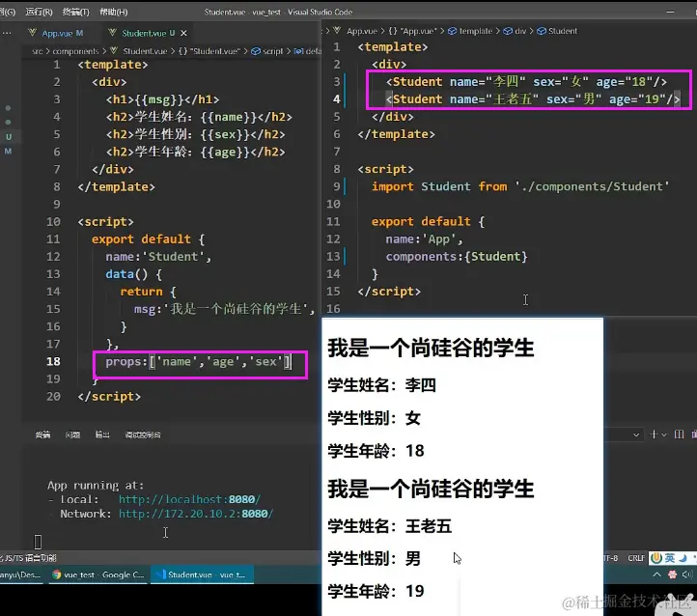This screenshot has width=697, height=616.
Task: Click the 'template' breadcrumb in right editor
Action: [x=475, y=31]
